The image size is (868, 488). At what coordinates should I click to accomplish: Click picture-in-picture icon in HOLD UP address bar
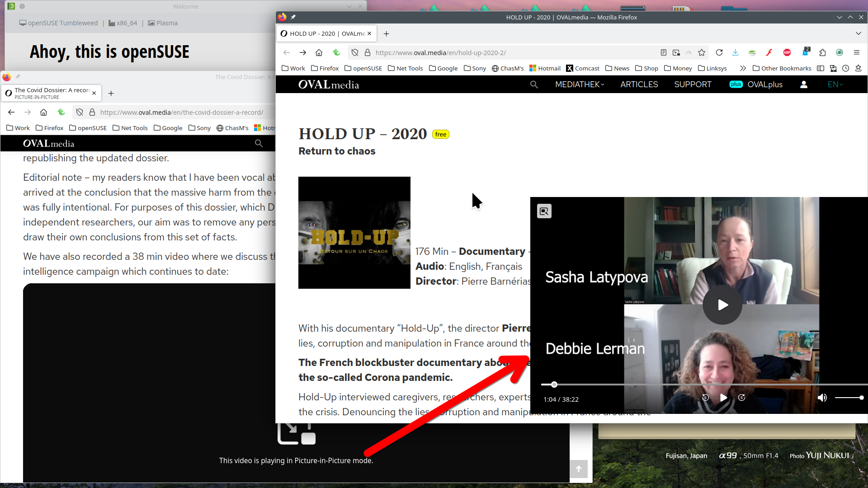click(x=676, y=52)
